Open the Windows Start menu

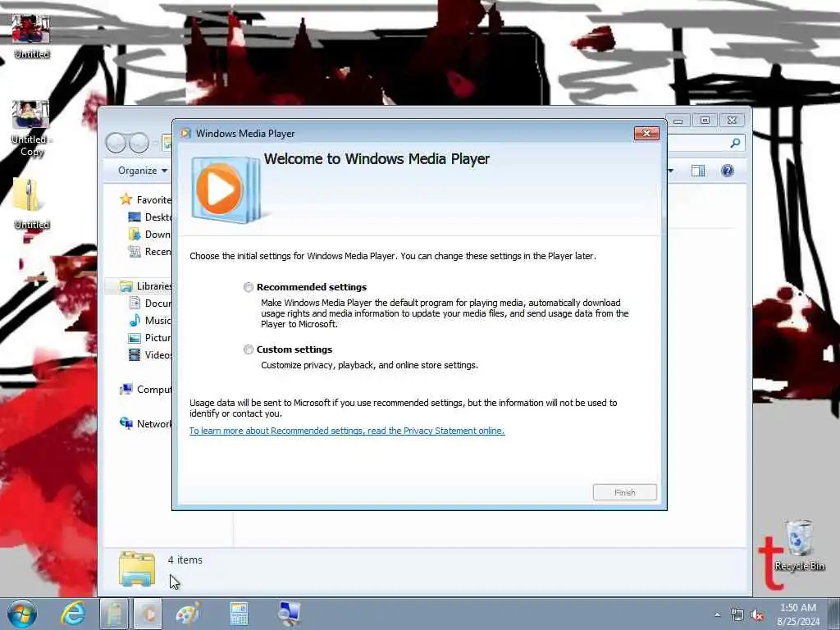pos(22,614)
